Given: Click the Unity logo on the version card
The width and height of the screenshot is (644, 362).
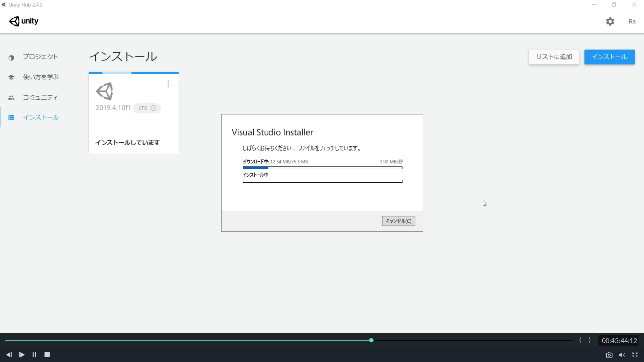Looking at the screenshot, I should pyautogui.click(x=105, y=91).
